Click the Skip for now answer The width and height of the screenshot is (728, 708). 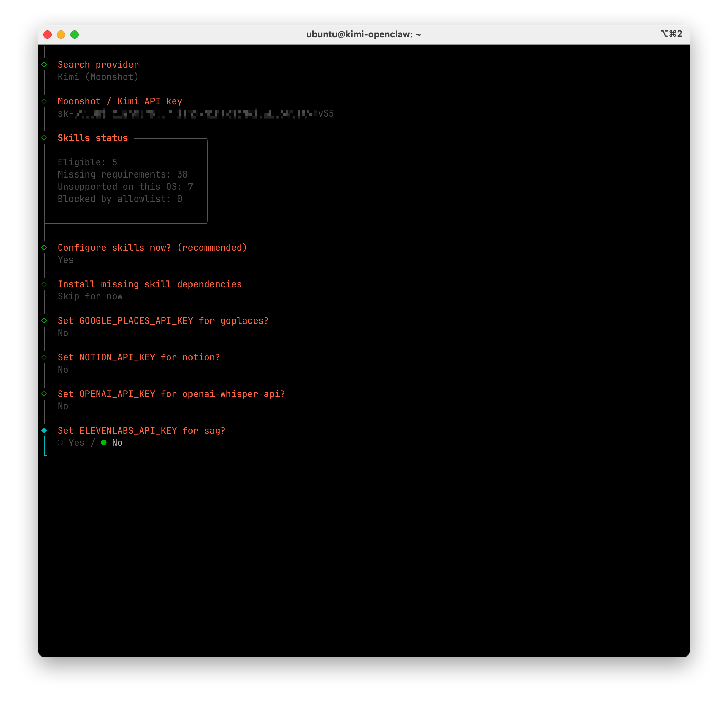90,296
